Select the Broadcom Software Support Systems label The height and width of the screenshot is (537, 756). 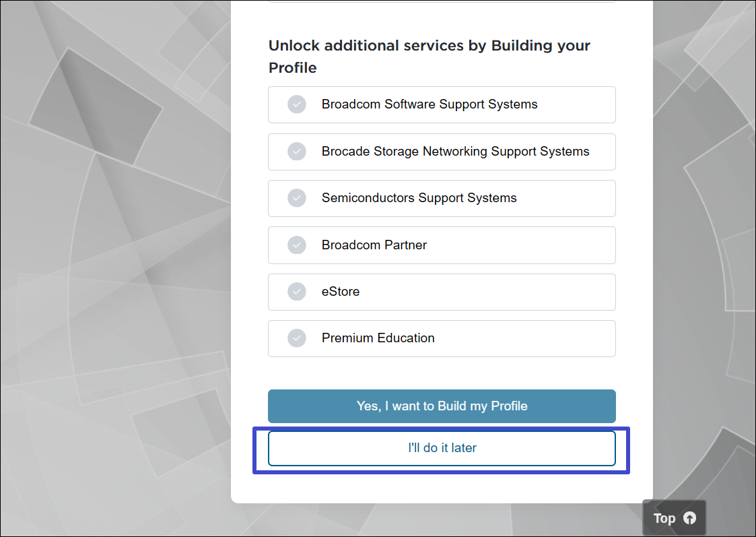point(429,104)
